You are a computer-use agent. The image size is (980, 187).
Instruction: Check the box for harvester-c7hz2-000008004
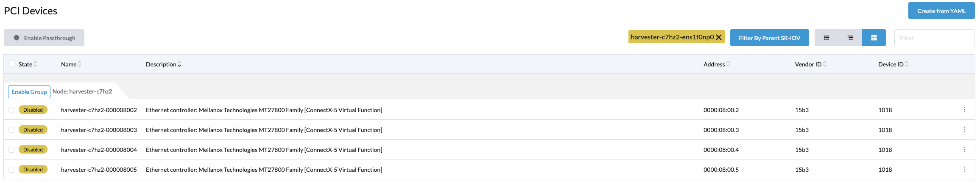[11, 150]
